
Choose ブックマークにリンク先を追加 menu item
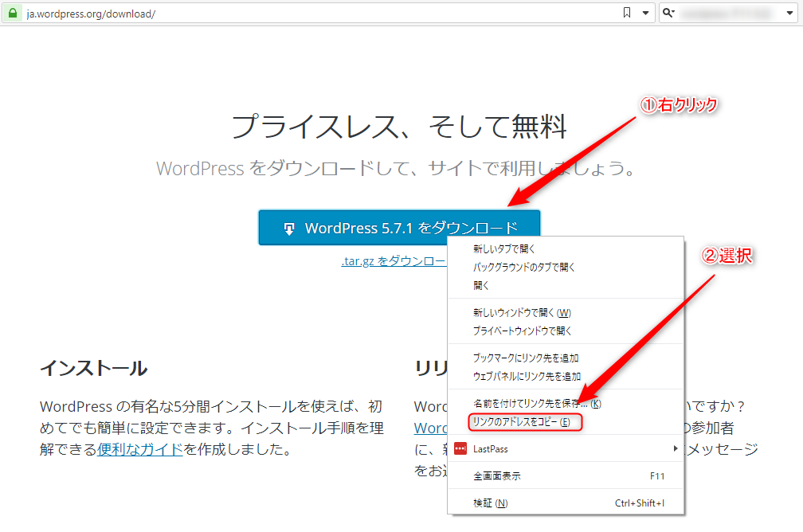526,358
